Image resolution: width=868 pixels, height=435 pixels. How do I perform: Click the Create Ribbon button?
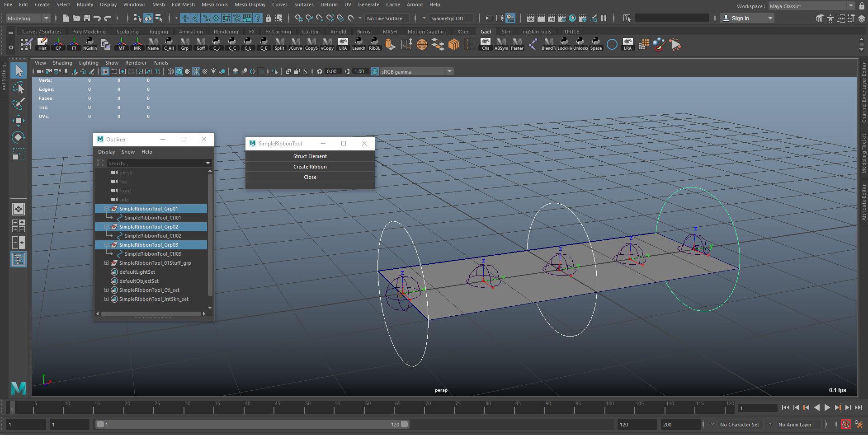tap(310, 167)
